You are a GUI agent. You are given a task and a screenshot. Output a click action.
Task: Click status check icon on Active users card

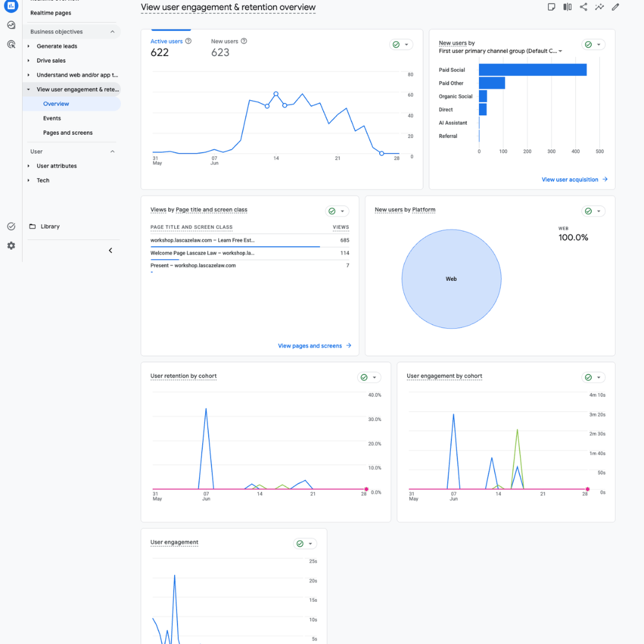(x=397, y=45)
